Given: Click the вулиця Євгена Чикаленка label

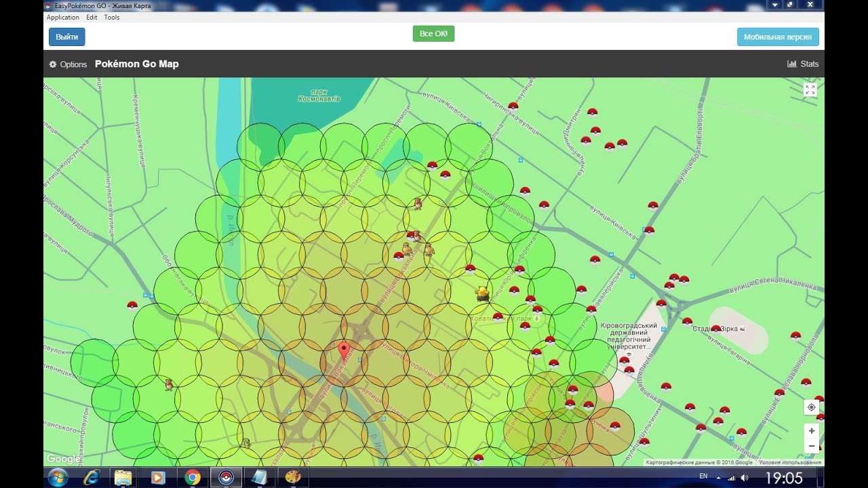Looking at the screenshot, I should [x=773, y=285].
